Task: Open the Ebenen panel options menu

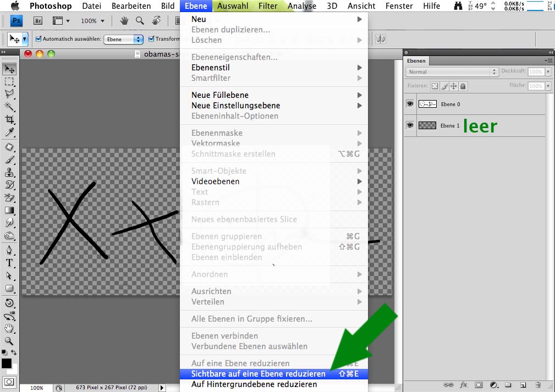Action: (x=548, y=61)
